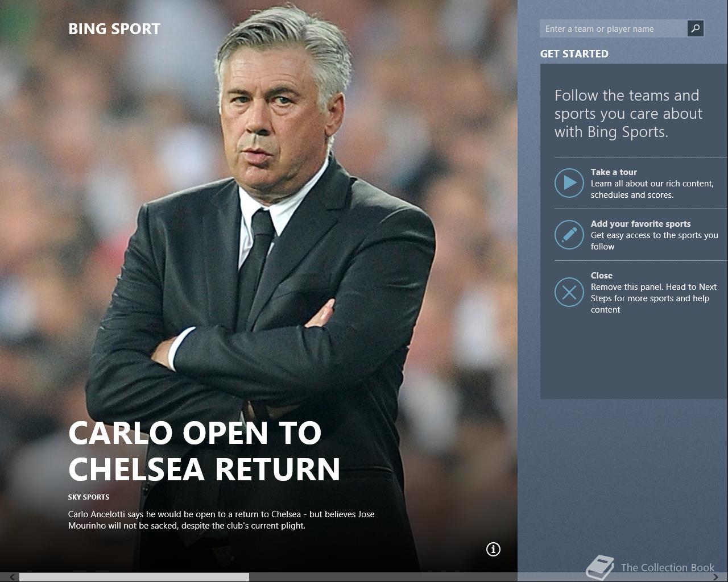Focus the team or player name field
Image resolution: width=728 pixels, height=582 pixels.
pyautogui.click(x=613, y=28)
